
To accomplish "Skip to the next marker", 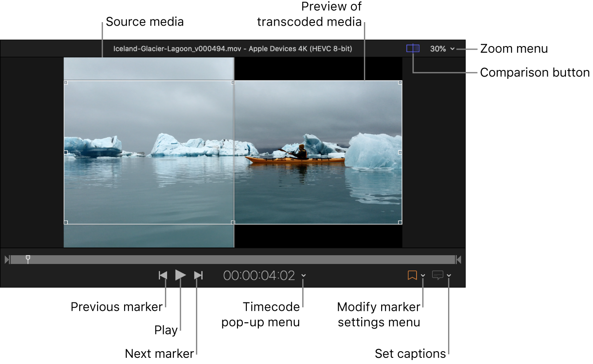I will click(x=198, y=275).
